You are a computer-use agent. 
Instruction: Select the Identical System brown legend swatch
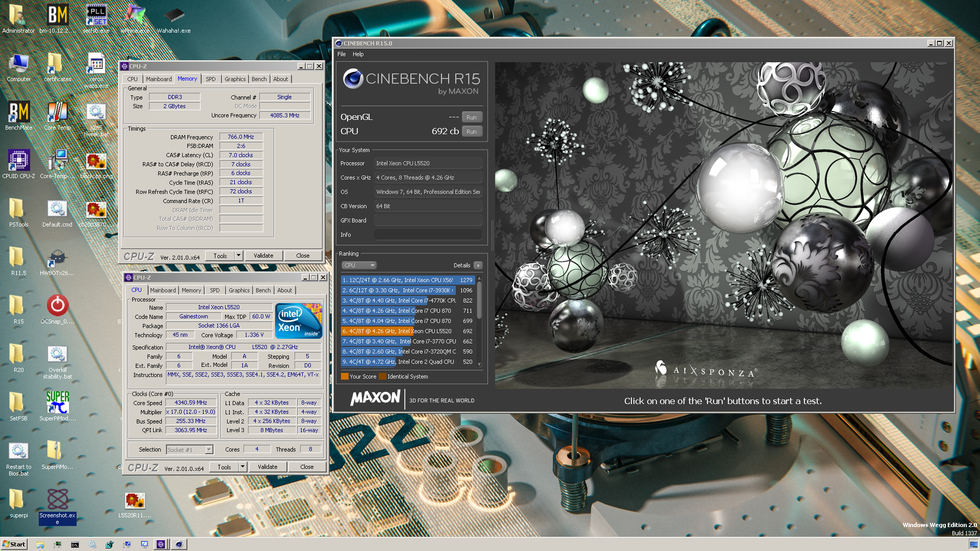pos(382,377)
